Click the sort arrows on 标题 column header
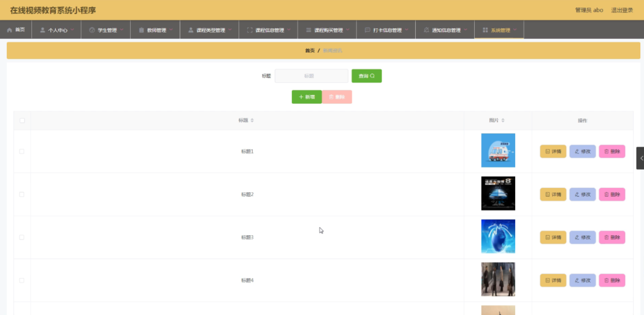This screenshot has width=644, height=315. [252, 120]
